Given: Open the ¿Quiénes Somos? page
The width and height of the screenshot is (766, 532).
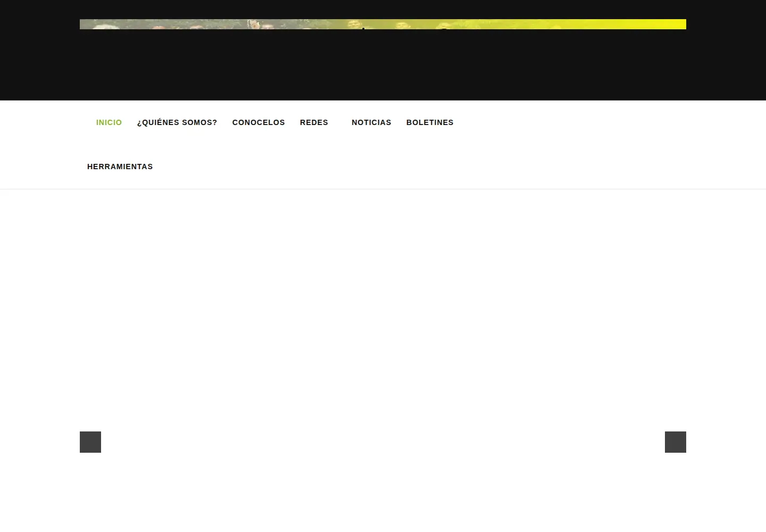Looking at the screenshot, I should 177,122.
